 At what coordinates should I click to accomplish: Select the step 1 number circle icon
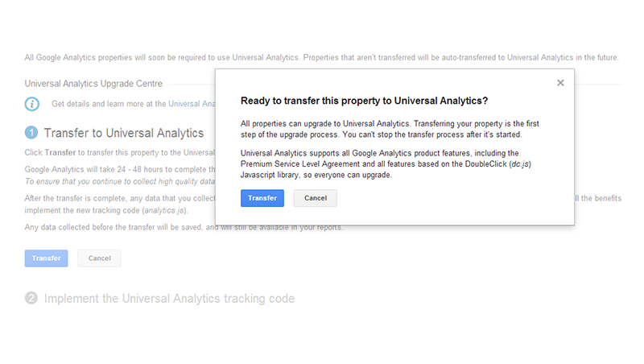pos(31,133)
